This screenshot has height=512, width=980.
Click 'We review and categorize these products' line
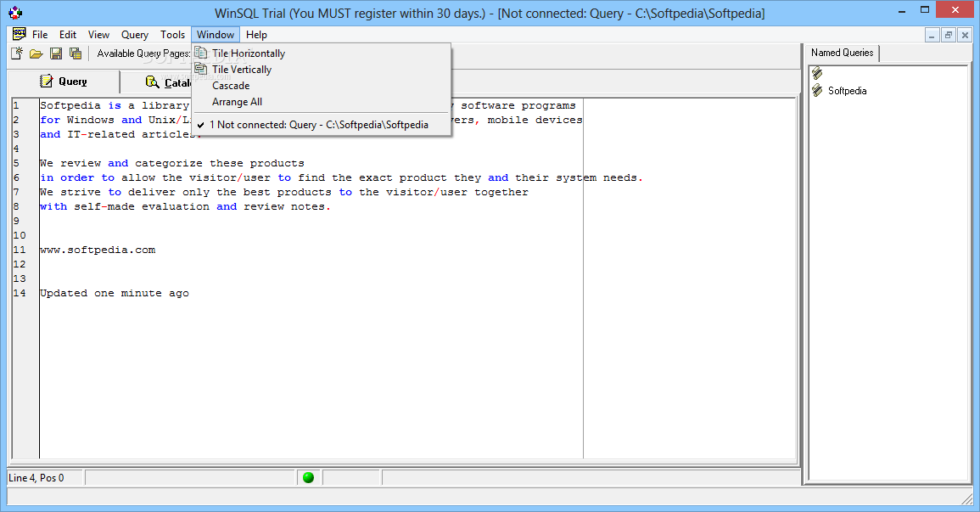pyautogui.click(x=172, y=163)
